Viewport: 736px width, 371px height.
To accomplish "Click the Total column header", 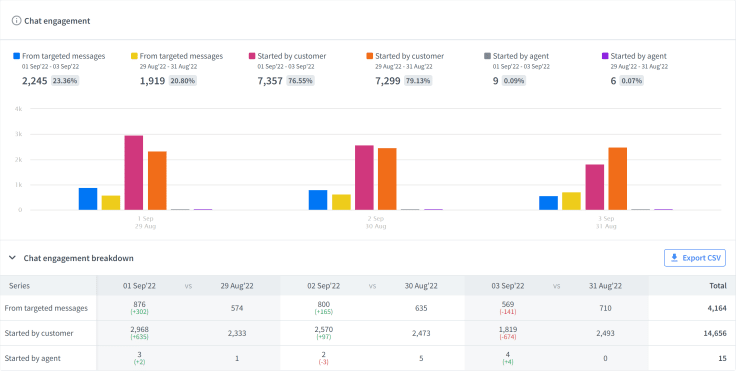I will tap(718, 286).
